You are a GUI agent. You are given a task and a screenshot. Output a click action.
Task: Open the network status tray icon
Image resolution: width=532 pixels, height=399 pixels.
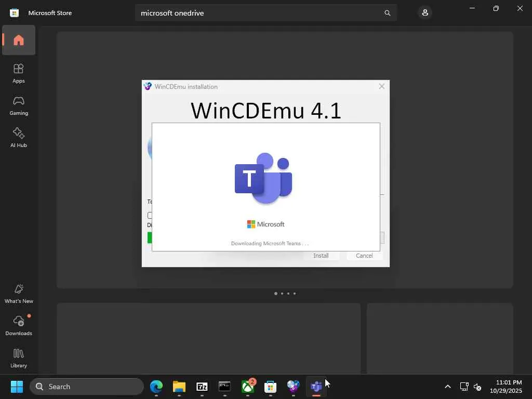coord(464,387)
